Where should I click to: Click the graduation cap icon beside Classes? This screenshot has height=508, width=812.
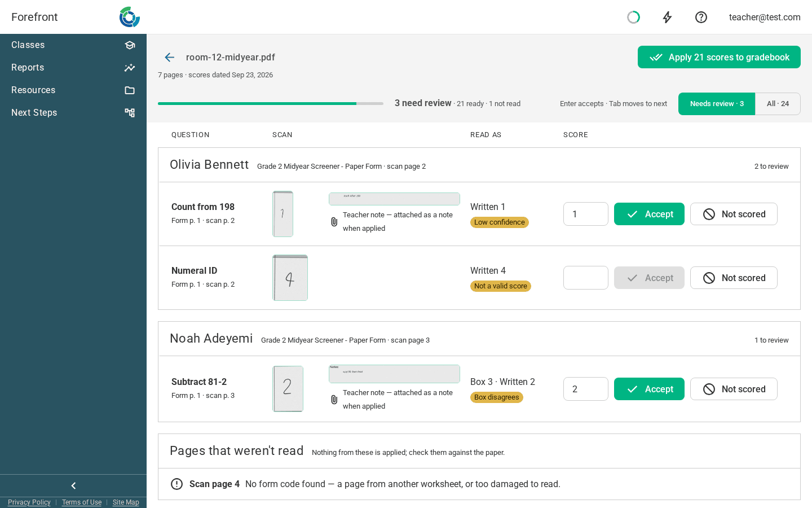(130, 45)
